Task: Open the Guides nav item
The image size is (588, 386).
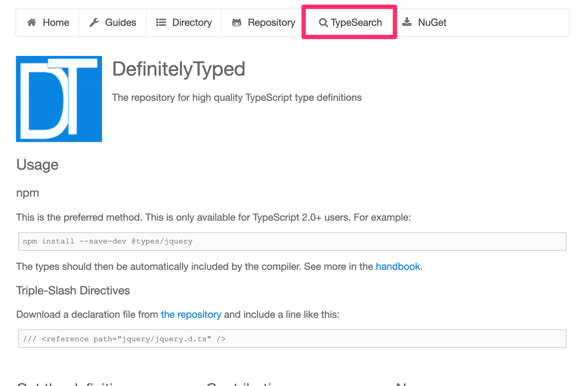Action: pos(113,23)
